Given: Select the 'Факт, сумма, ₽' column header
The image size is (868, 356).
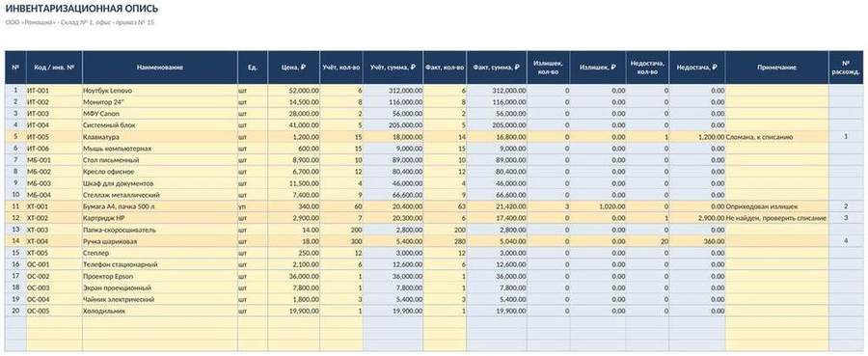Looking at the screenshot, I should coord(497,67).
